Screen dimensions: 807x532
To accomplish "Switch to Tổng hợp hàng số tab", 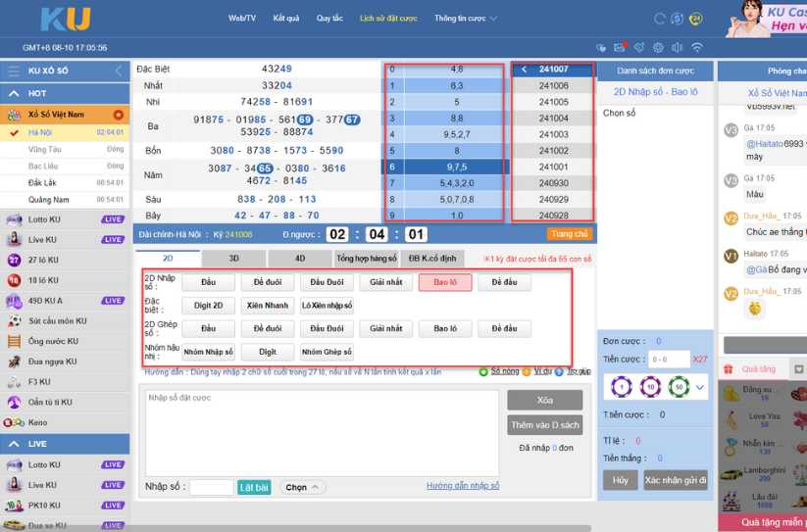I will [x=367, y=259].
